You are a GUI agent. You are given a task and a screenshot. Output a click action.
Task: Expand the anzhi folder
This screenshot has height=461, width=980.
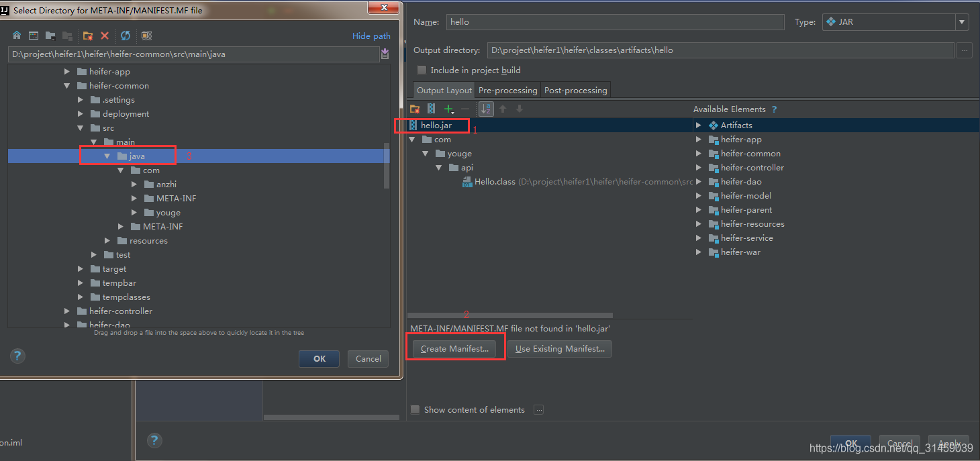point(134,185)
